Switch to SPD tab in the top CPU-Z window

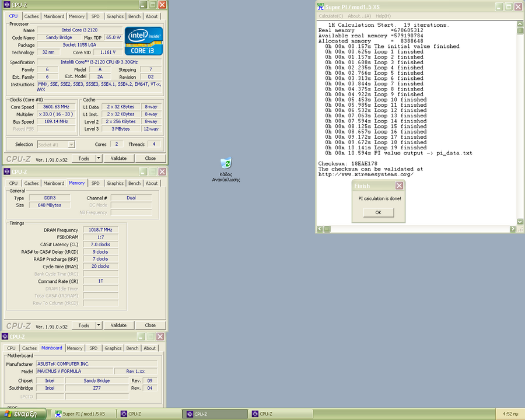click(96, 16)
